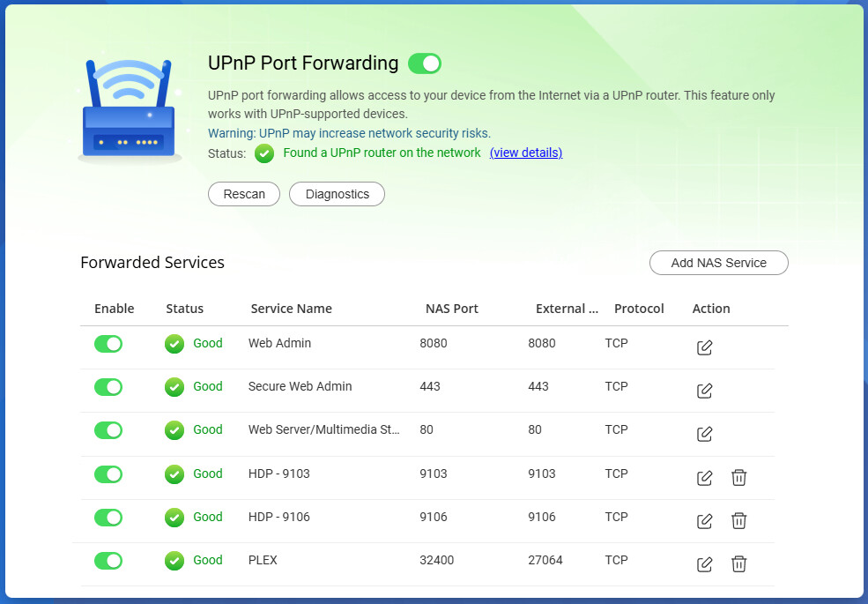Image resolution: width=868 pixels, height=604 pixels.
Task: Sort by NAS Port column header
Action: 452,309
